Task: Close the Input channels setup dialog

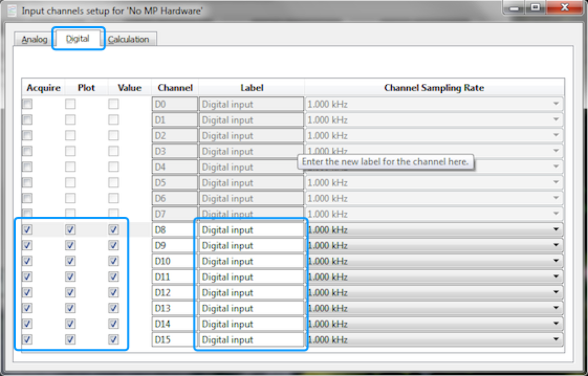Action: [564, 9]
